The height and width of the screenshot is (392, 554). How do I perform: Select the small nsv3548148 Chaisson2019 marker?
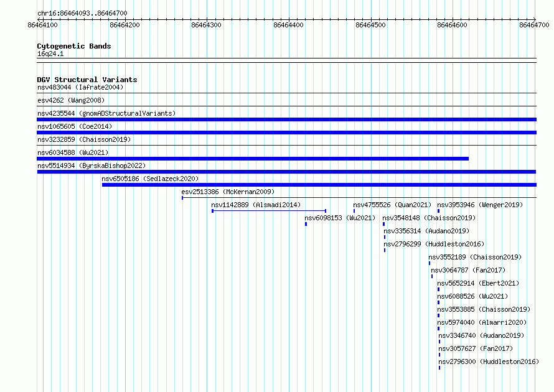(383, 224)
